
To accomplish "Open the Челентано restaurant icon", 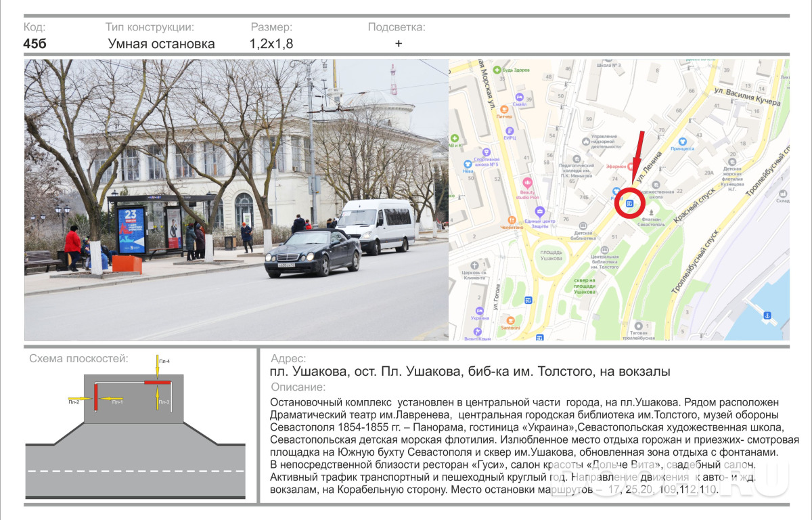I will tap(512, 220).
